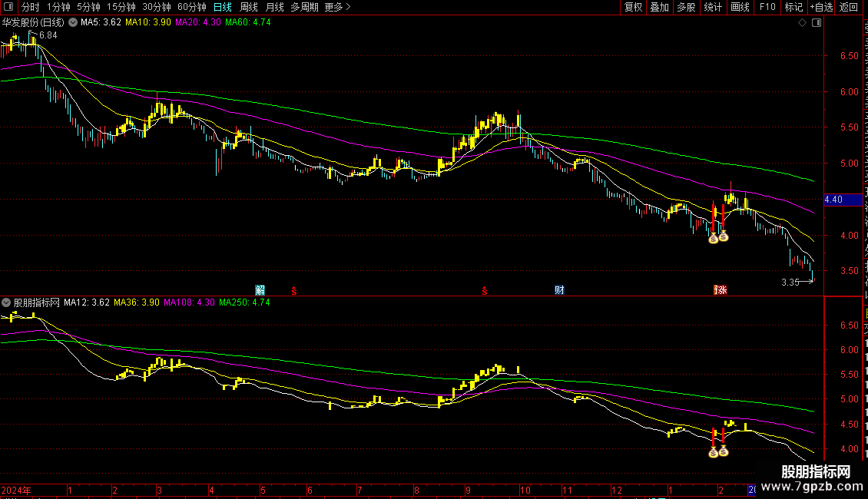Click the 华发股份(日线) chart title
868x499 pixels.
pos(33,23)
